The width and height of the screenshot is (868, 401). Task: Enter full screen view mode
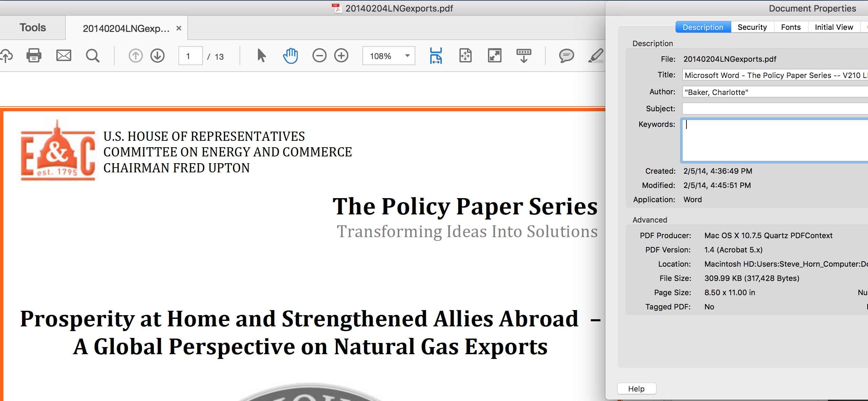[494, 56]
